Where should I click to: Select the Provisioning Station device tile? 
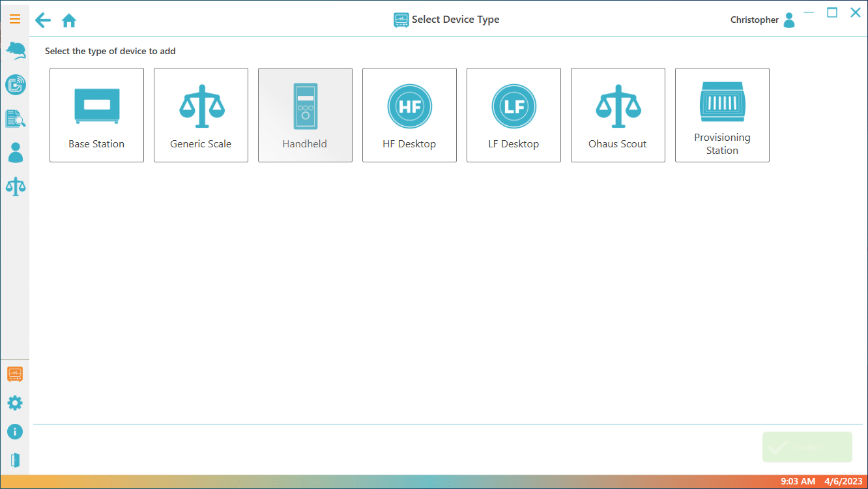[x=722, y=115]
